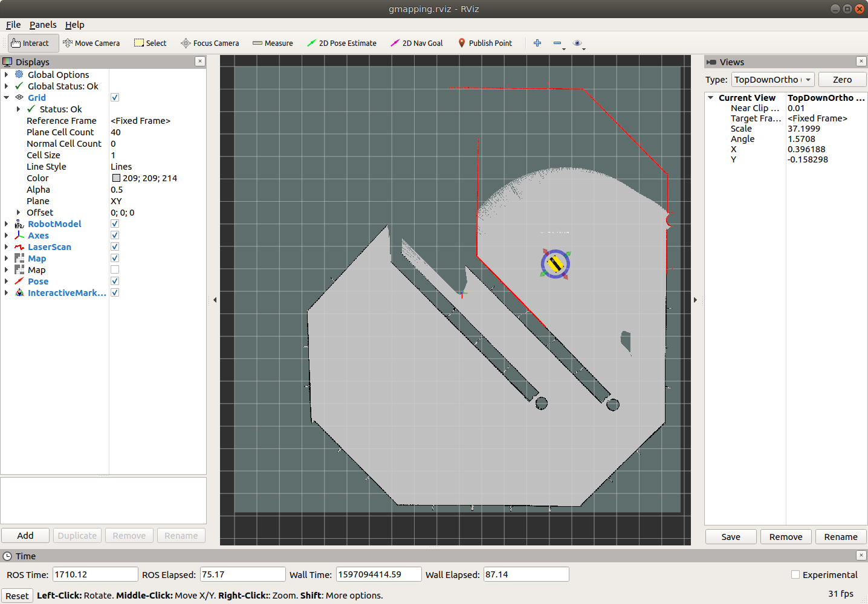
Task: Open the view Type dropdown
Action: click(772, 80)
